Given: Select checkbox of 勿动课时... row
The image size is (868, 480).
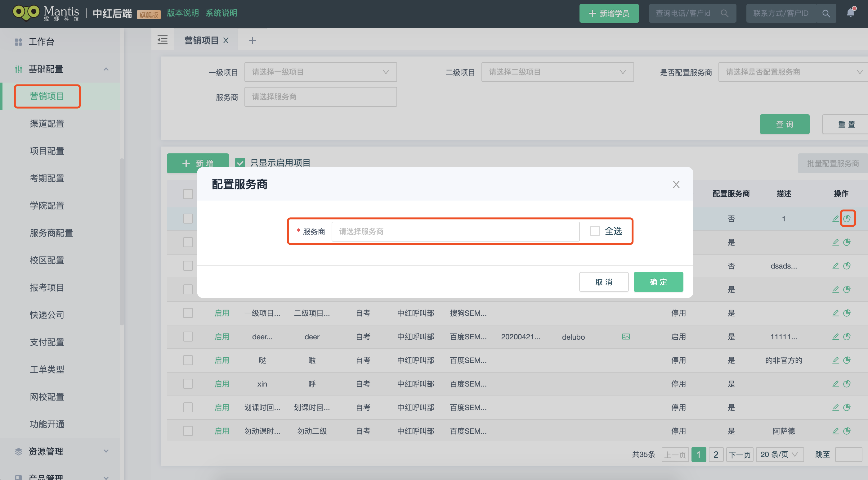Looking at the screenshot, I should click(x=188, y=431).
